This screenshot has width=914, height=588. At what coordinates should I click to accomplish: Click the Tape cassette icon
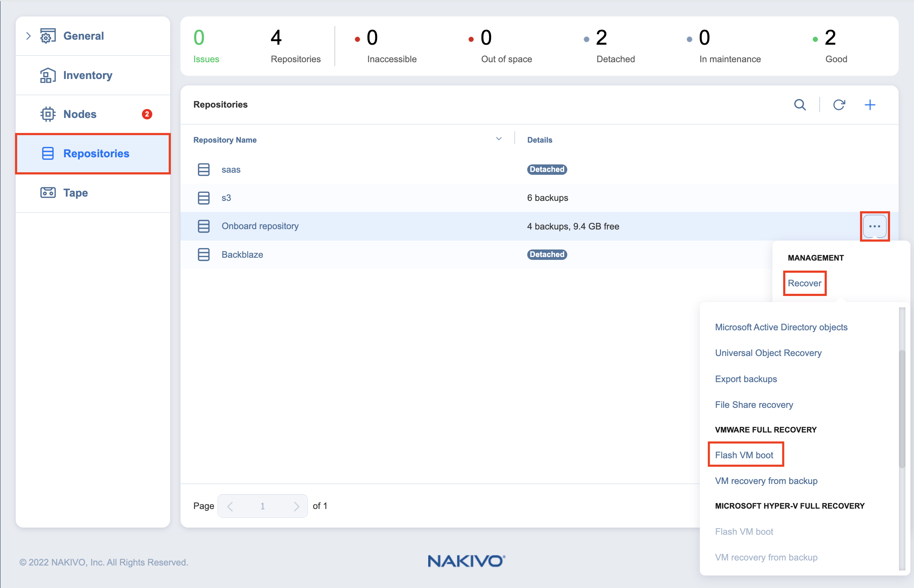[48, 192]
